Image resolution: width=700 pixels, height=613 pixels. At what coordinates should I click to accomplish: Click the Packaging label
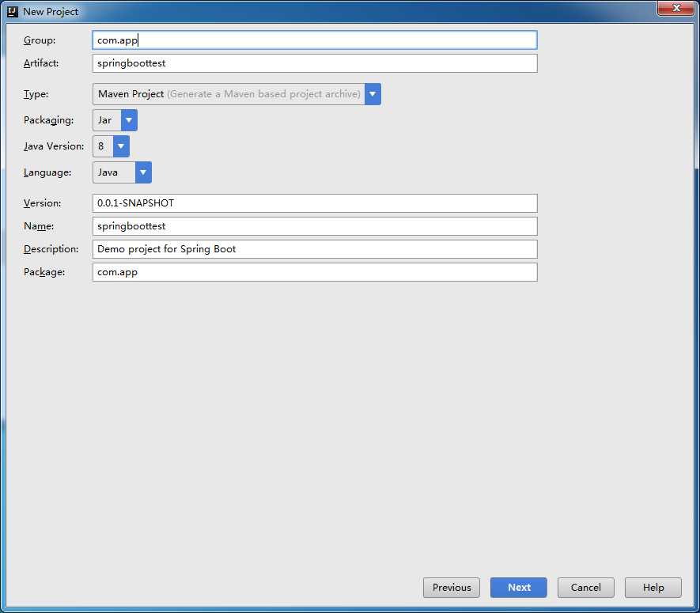(x=49, y=120)
